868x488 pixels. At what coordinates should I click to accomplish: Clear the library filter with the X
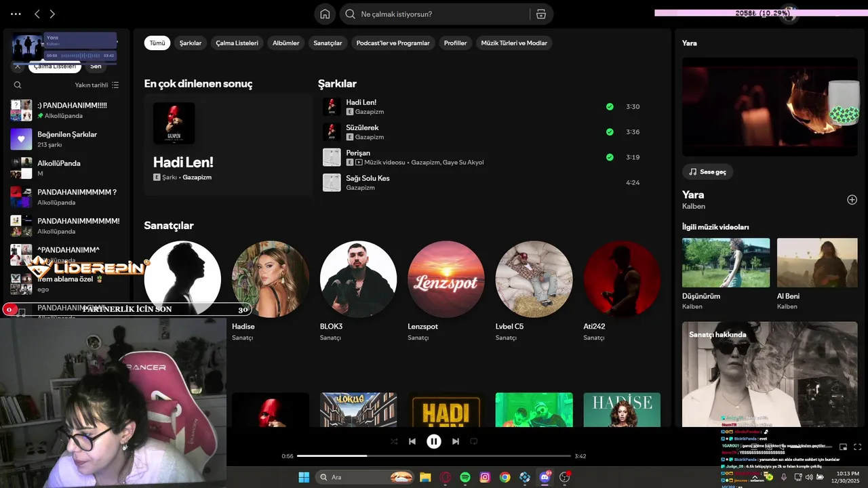point(18,66)
